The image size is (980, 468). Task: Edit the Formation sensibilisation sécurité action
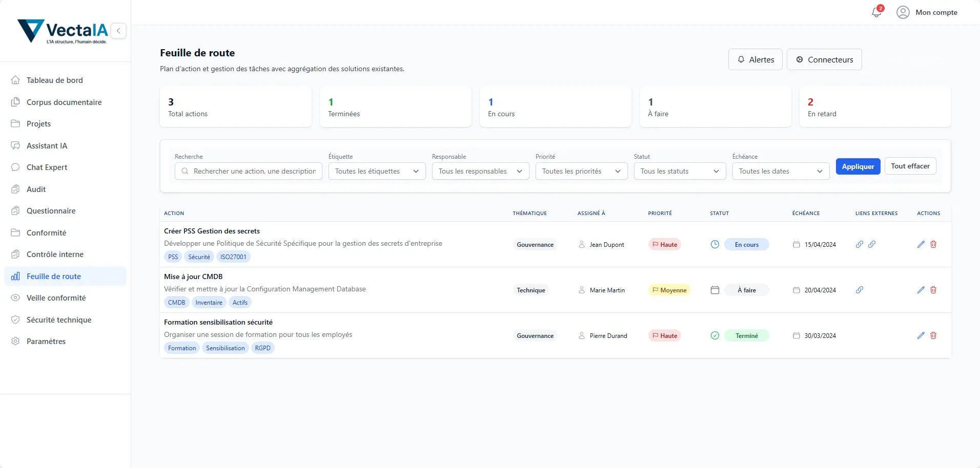(921, 335)
